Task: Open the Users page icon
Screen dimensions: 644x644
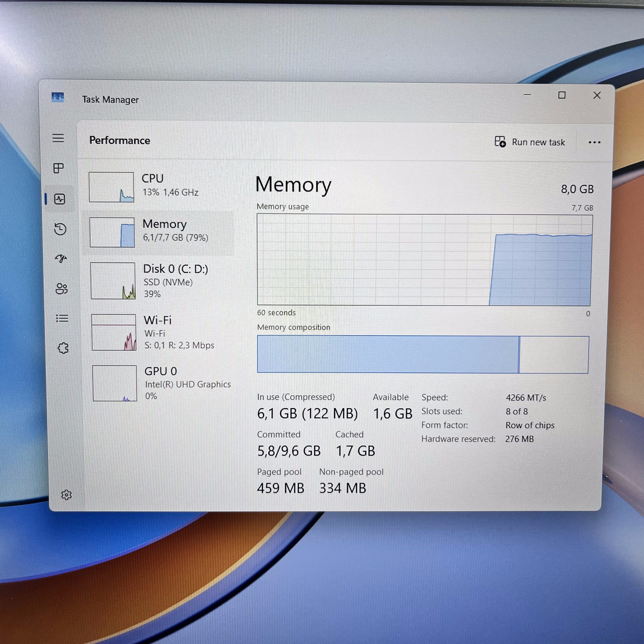Action: (62, 288)
